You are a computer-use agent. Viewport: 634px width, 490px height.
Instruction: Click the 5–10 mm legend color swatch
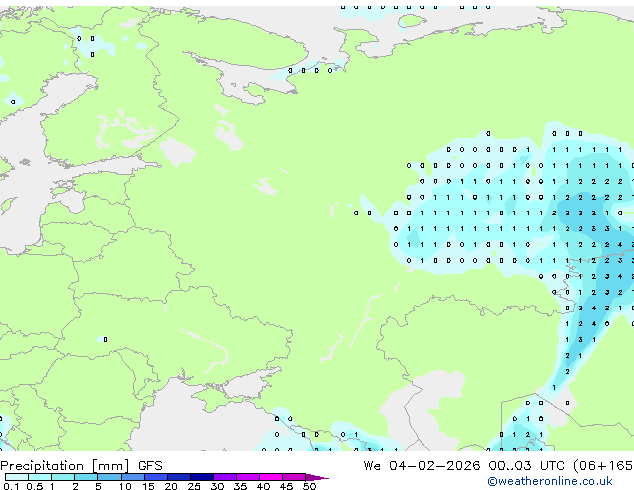point(109,477)
